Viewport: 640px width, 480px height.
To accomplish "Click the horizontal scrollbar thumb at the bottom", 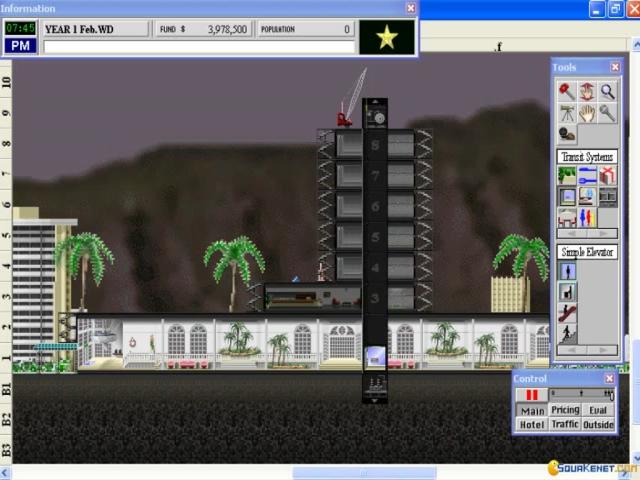I will 364,473.
